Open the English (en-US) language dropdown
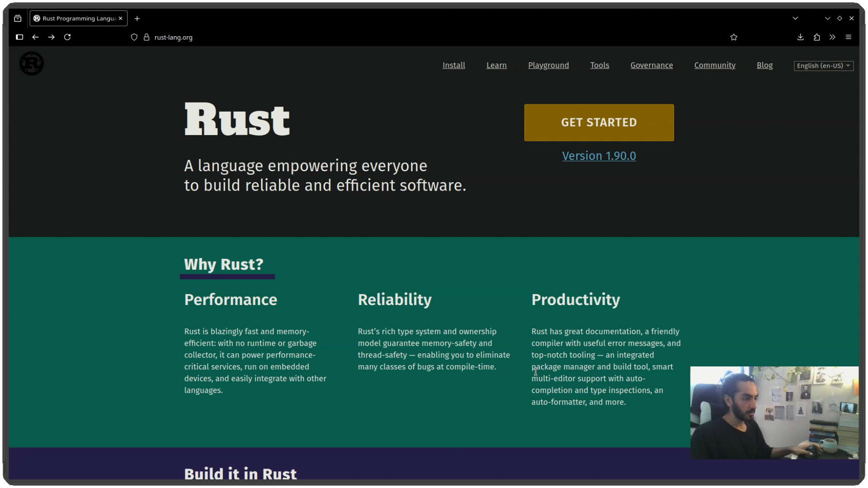 (x=823, y=66)
